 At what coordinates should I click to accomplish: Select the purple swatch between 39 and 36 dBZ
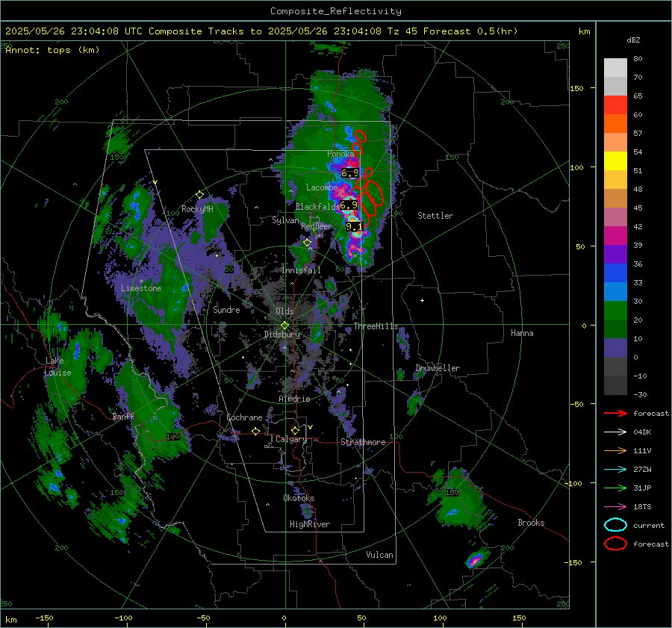pyautogui.click(x=615, y=255)
